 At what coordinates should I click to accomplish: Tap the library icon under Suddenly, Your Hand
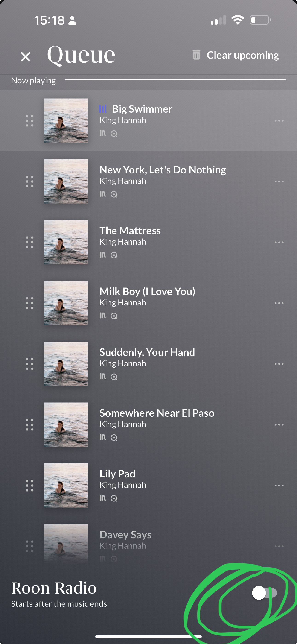click(x=103, y=377)
